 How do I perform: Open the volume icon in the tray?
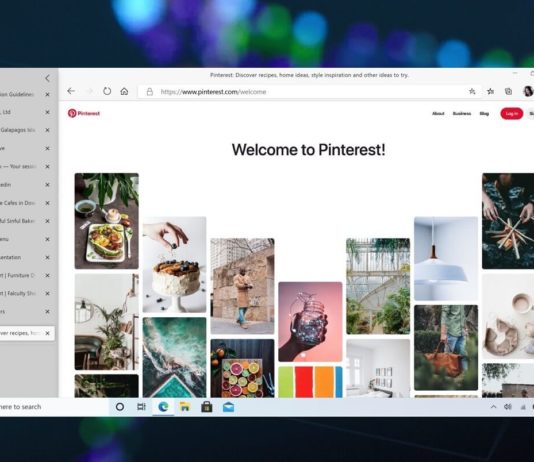coord(507,407)
